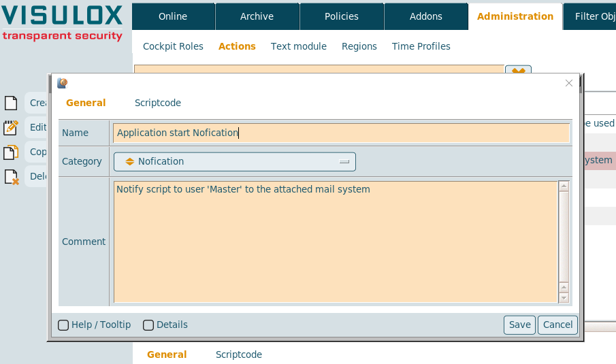Toggle the Details checkbox
This screenshot has width=616, height=364.
[148, 325]
